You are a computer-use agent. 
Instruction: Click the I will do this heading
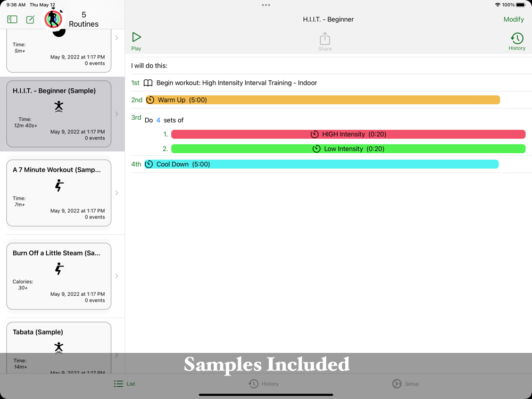[x=149, y=66]
